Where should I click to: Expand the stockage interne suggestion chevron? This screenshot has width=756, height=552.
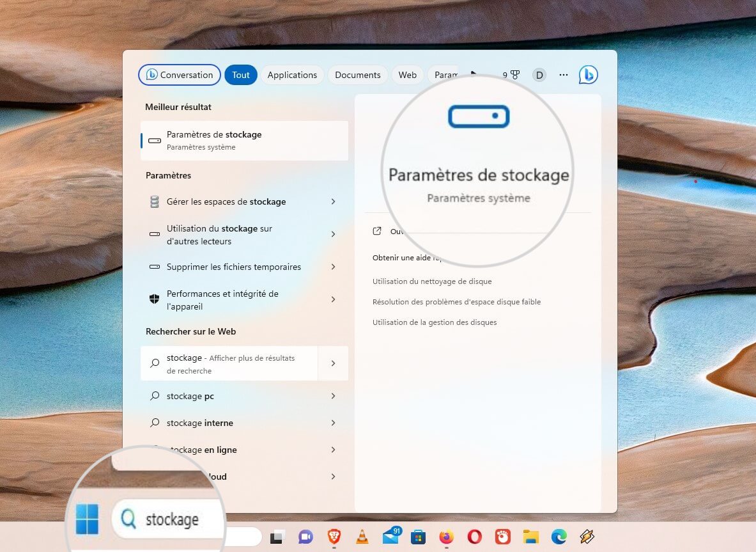333,423
